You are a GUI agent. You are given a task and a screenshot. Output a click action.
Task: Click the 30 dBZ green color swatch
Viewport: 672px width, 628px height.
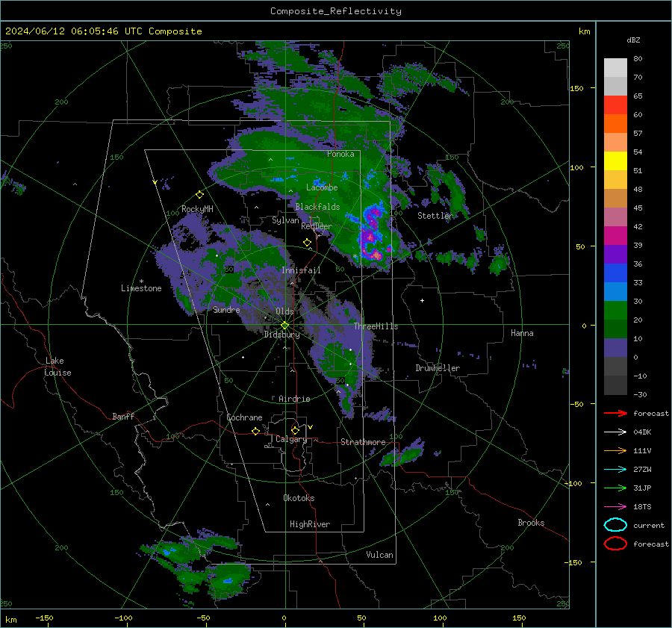pyautogui.click(x=615, y=310)
